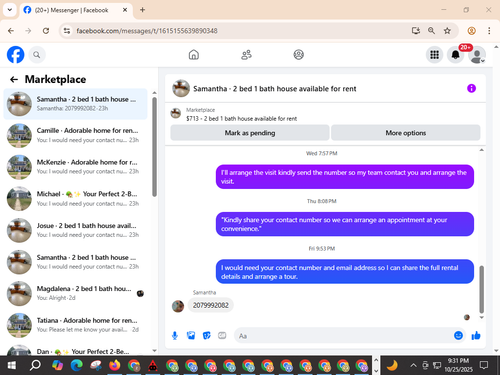Open the Chrome three-dot menu

[x=489, y=31]
